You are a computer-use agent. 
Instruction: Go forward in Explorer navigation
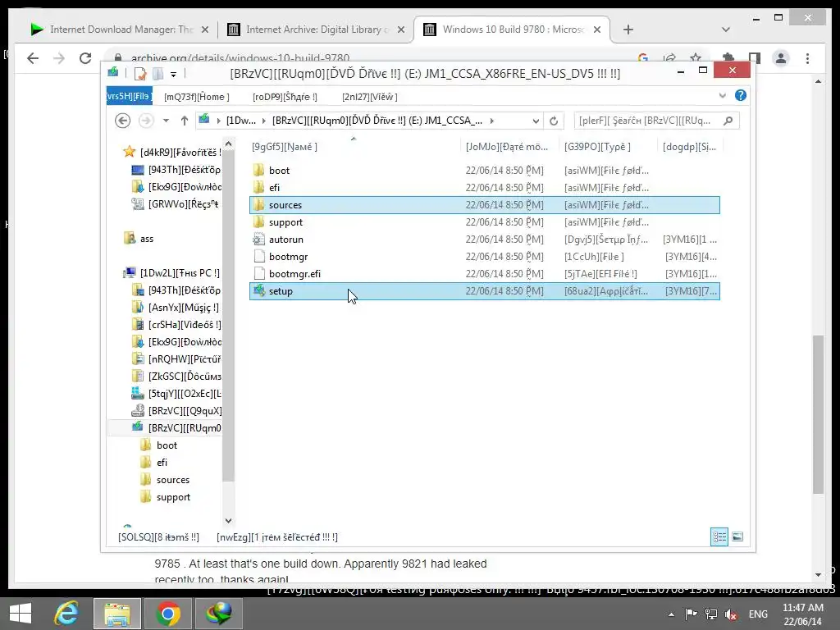tap(146, 121)
